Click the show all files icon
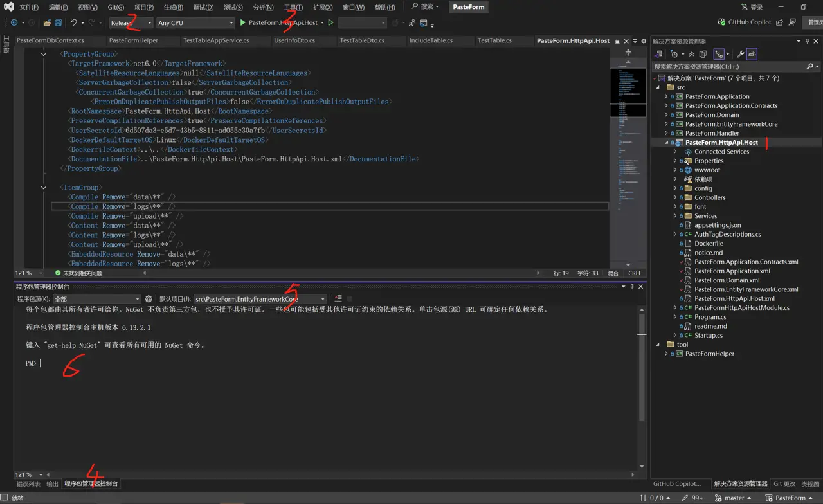Image resolution: width=823 pixels, height=504 pixels. click(703, 54)
